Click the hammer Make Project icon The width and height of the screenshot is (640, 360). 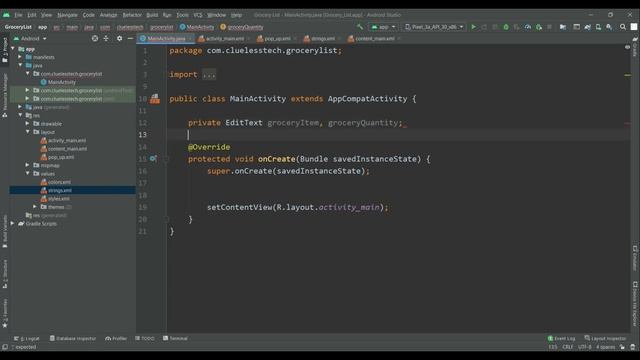[360, 27]
